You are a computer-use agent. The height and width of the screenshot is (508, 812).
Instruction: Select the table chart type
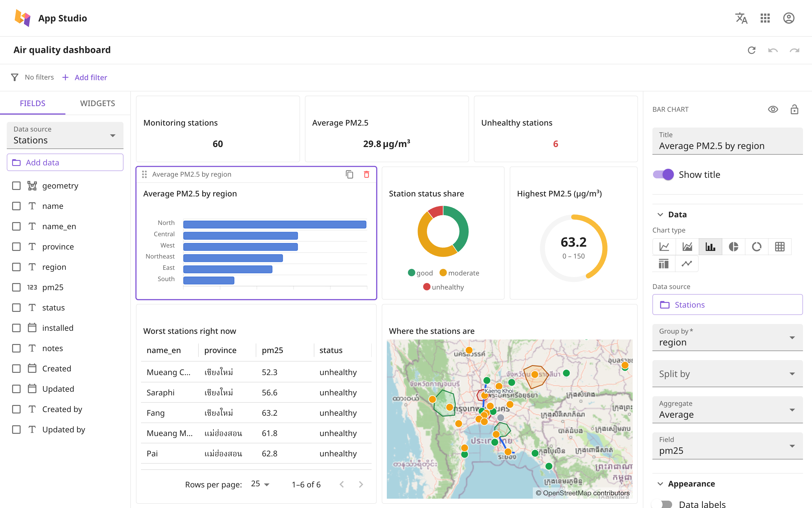click(780, 247)
